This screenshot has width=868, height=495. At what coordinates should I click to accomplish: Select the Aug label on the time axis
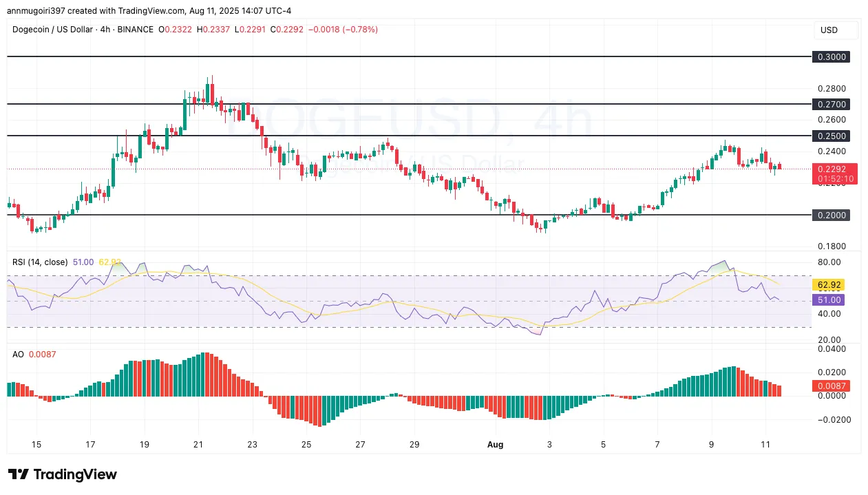pyautogui.click(x=496, y=445)
